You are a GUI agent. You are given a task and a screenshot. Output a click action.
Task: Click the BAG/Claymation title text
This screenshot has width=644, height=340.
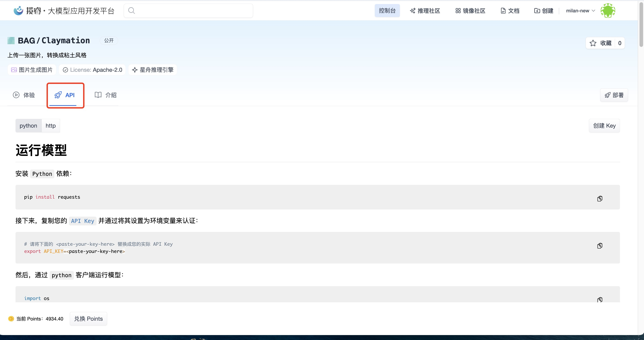(x=54, y=40)
